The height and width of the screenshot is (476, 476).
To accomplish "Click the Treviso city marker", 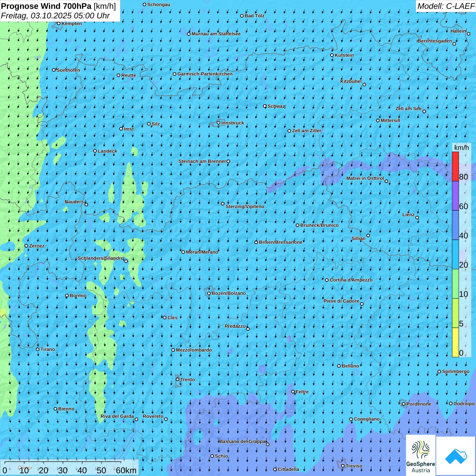I will 343,466.
